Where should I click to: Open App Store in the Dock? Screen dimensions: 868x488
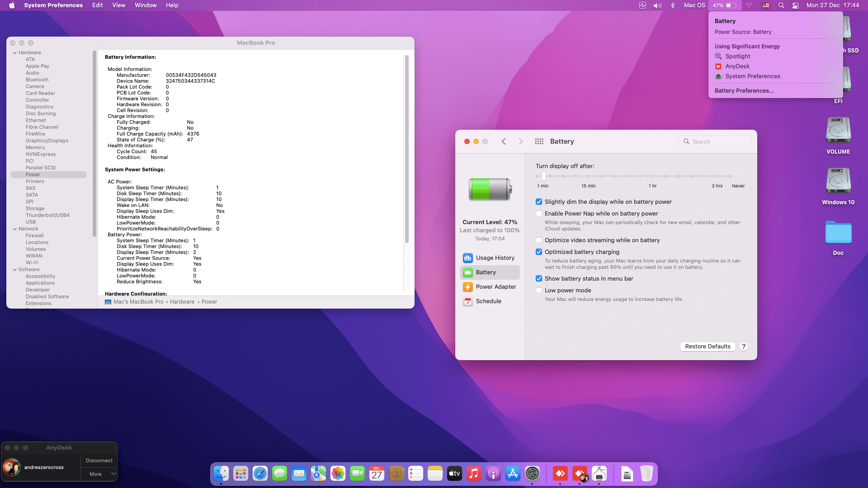[513, 474]
